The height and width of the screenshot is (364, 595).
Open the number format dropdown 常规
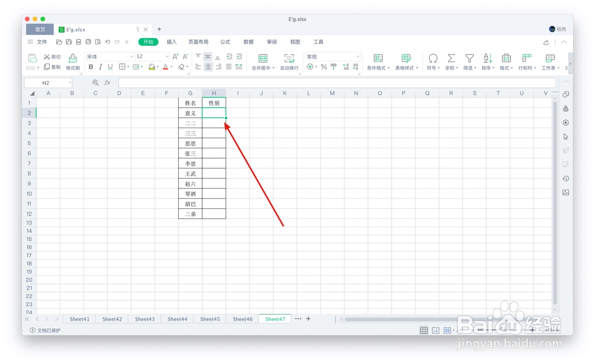333,57
